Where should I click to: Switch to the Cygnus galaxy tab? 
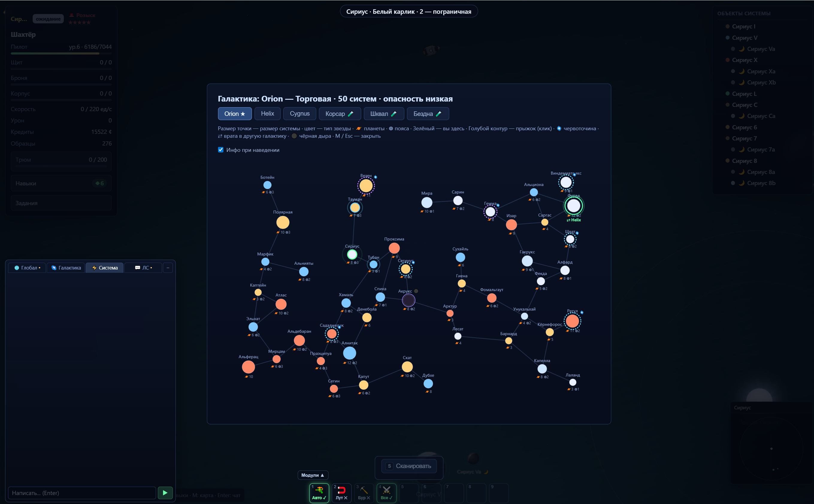tap(300, 114)
